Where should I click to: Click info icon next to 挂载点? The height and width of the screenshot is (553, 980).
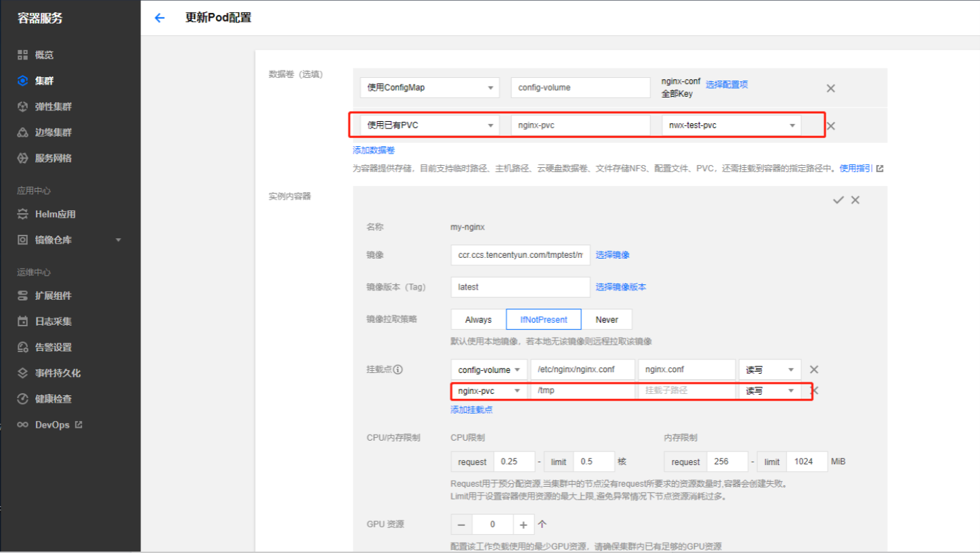click(398, 370)
